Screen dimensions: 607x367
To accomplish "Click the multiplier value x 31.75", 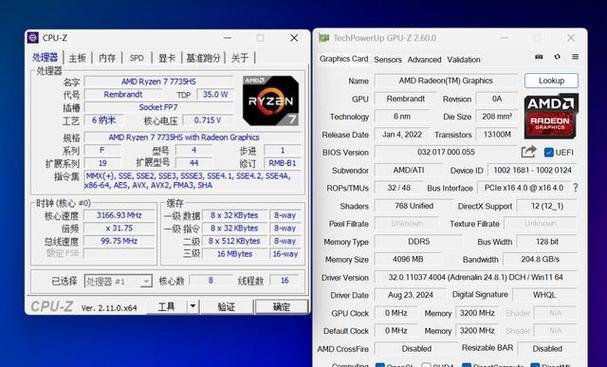I will tap(119, 228).
